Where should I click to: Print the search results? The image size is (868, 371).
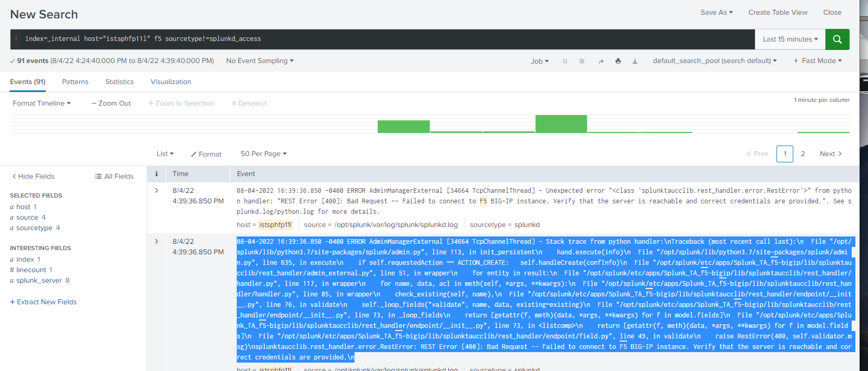pos(618,61)
